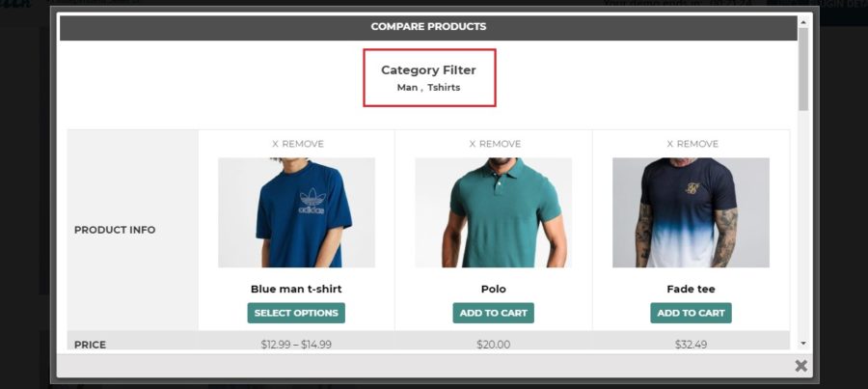Open the Blue man t-shirt product image
The image size is (868, 389).
296,212
